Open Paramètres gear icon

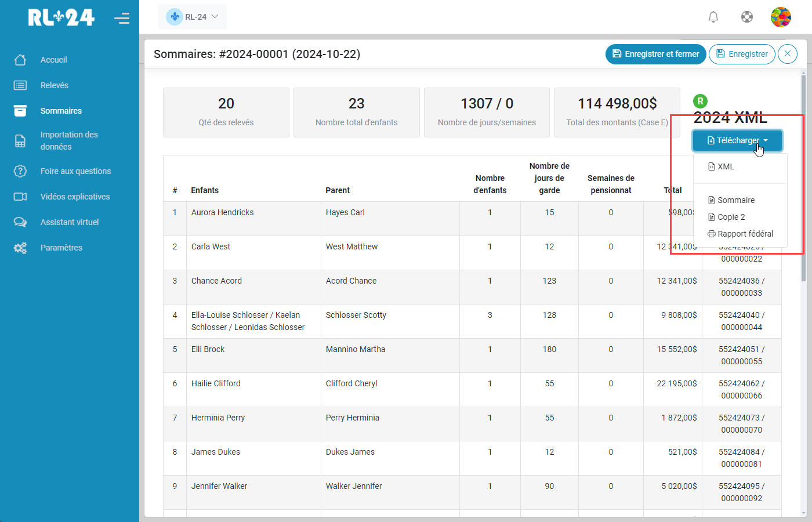pyautogui.click(x=20, y=248)
